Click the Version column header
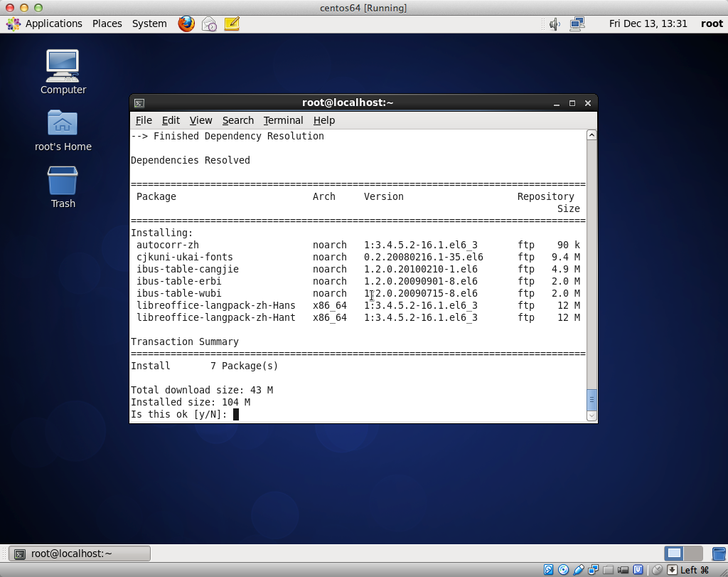 click(383, 196)
